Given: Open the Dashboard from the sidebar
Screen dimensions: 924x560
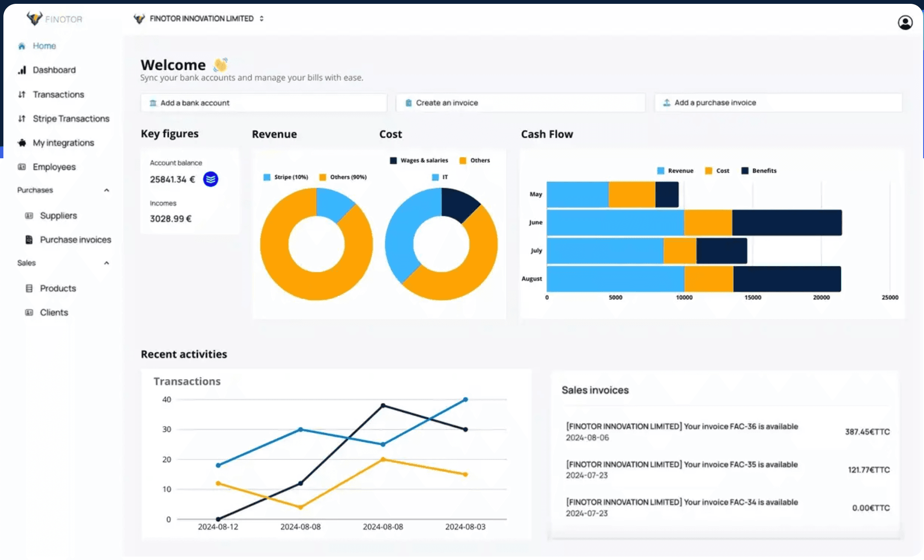Looking at the screenshot, I should point(54,70).
